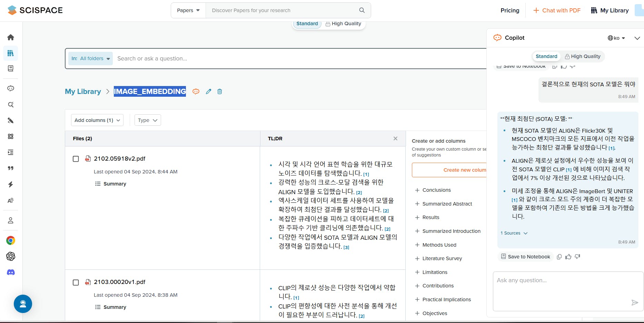Go to My Library breadcrumb

point(83,92)
